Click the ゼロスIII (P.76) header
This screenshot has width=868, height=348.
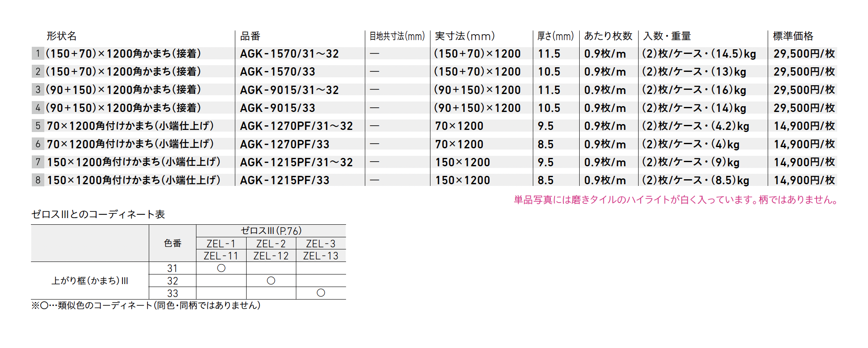click(x=271, y=231)
